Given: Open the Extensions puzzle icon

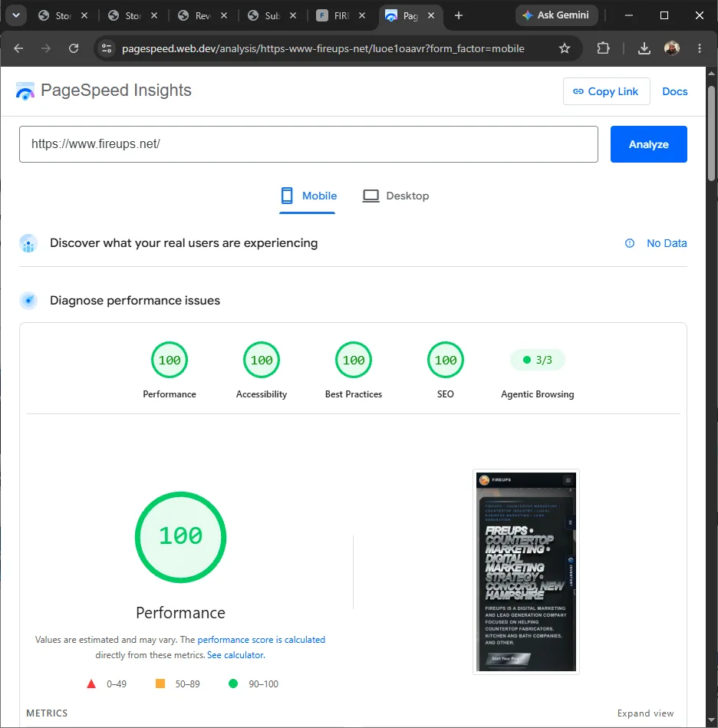Looking at the screenshot, I should pyautogui.click(x=603, y=48).
